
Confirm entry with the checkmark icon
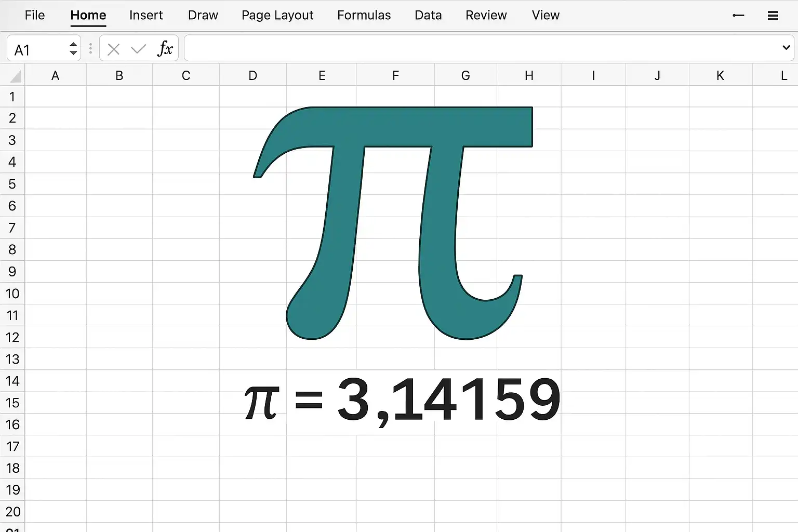coord(138,49)
